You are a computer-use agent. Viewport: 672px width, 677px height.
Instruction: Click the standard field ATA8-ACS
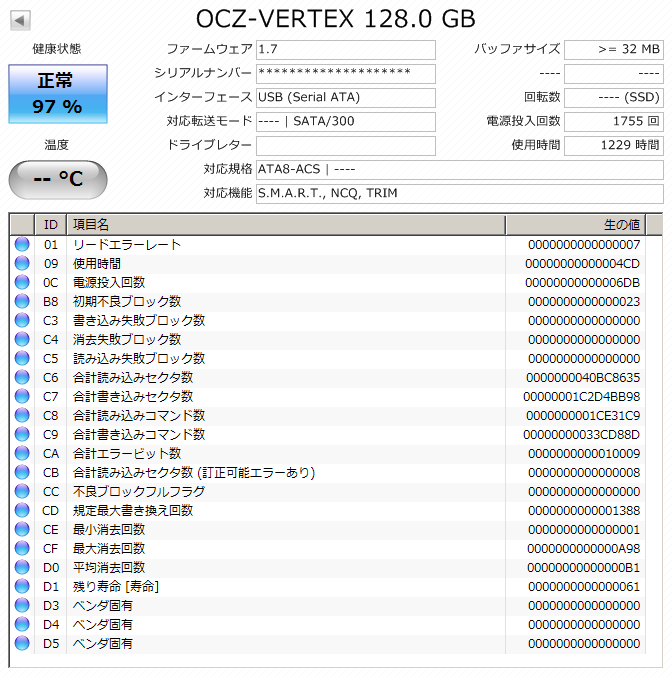coord(460,170)
